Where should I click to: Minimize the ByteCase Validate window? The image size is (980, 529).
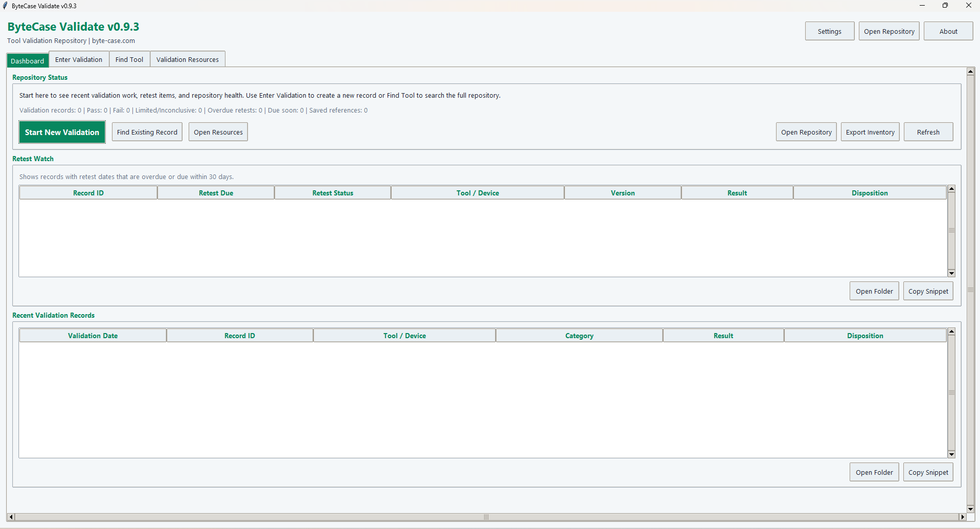click(x=922, y=6)
